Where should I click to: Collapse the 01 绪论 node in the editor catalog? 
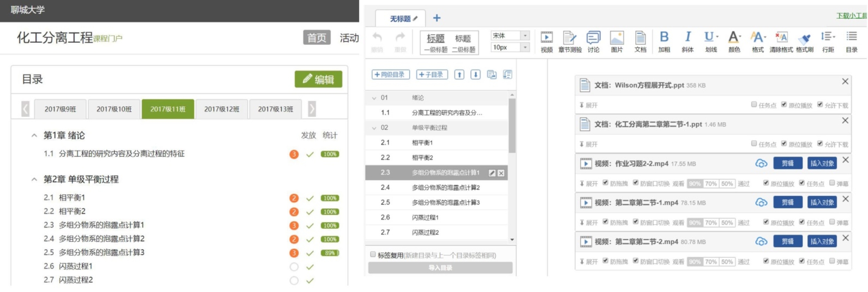[374, 98]
